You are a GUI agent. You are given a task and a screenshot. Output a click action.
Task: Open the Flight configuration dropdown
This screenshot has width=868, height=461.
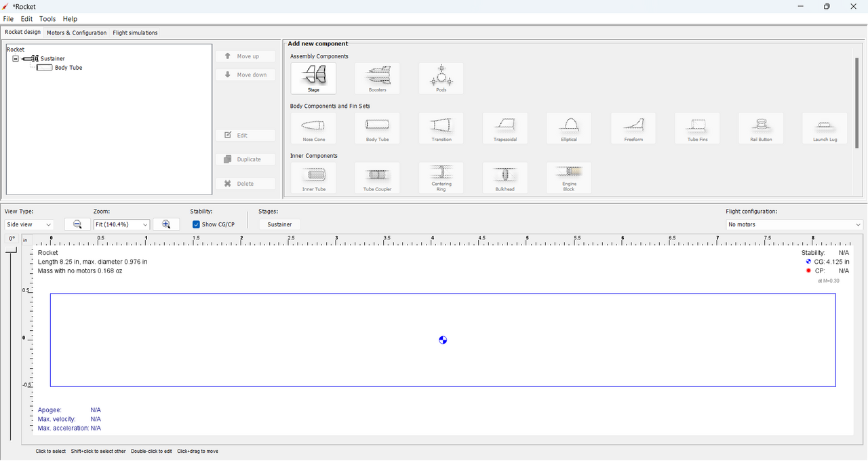point(794,224)
